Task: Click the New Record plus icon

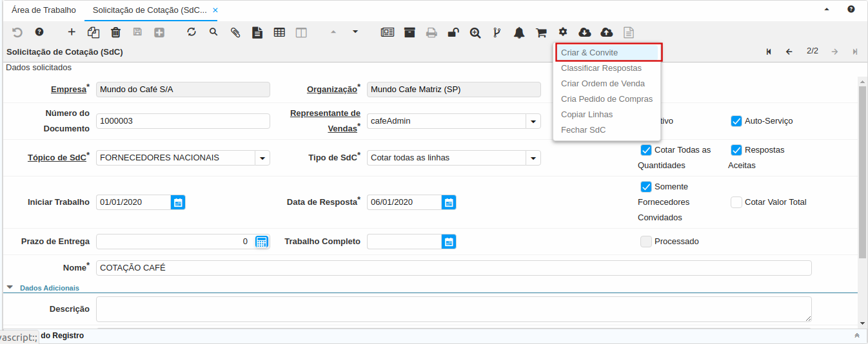Action: point(72,32)
